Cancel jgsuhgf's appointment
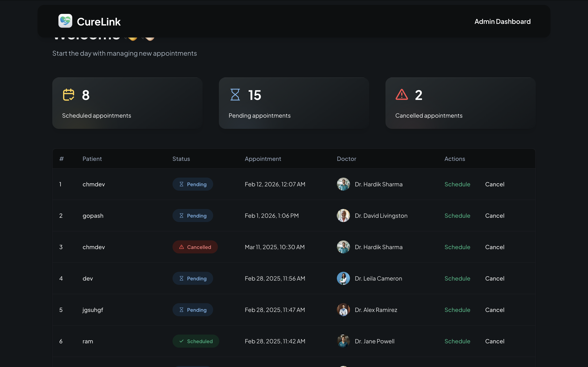Screen dimensions: 588x367 point(494,310)
